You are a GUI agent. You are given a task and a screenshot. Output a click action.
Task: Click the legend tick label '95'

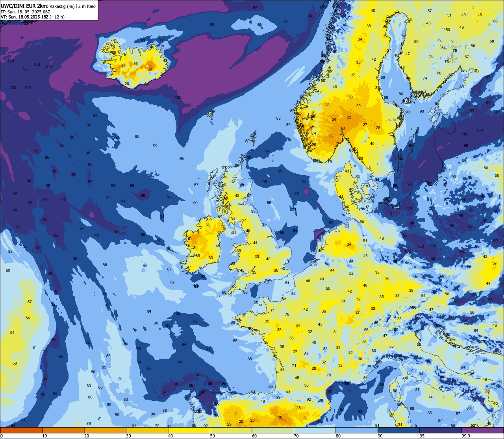click(422, 436)
